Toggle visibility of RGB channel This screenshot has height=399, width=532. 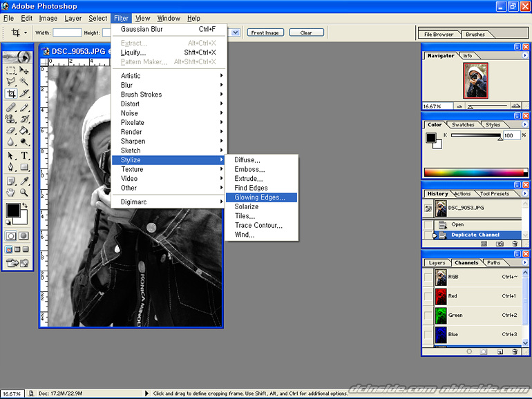(x=428, y=277)
